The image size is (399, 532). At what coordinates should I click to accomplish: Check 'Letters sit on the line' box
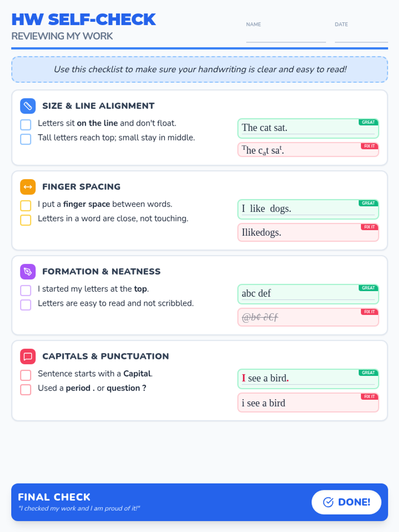tap(26, 125)
